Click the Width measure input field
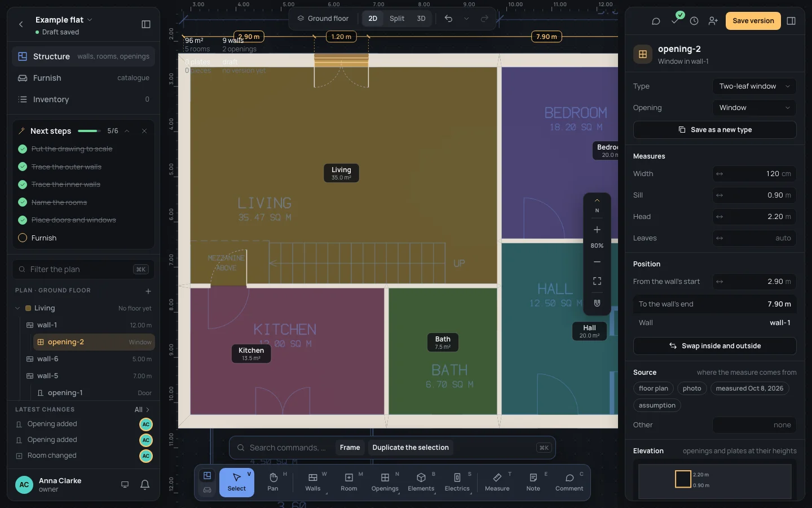The height and width of the screenshot is (508, 812). 754,174
